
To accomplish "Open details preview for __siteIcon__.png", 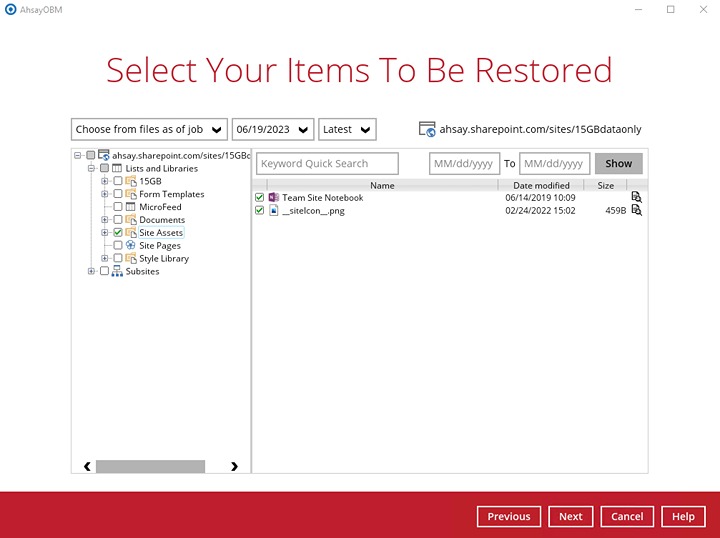I will click(636, 210).
